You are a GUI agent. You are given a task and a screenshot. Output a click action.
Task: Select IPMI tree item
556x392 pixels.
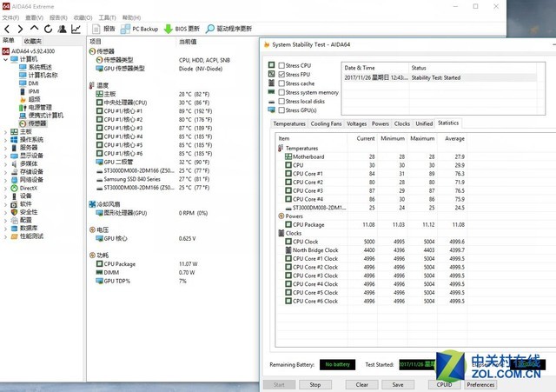click(30, 91)
